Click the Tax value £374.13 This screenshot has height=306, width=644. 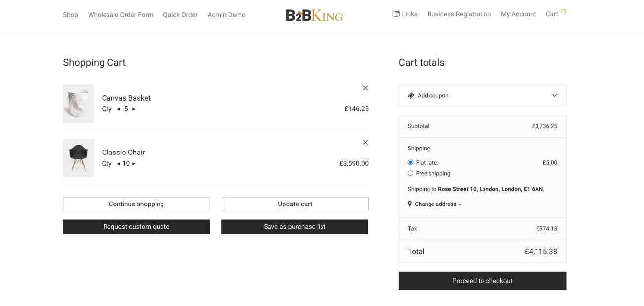546,229
